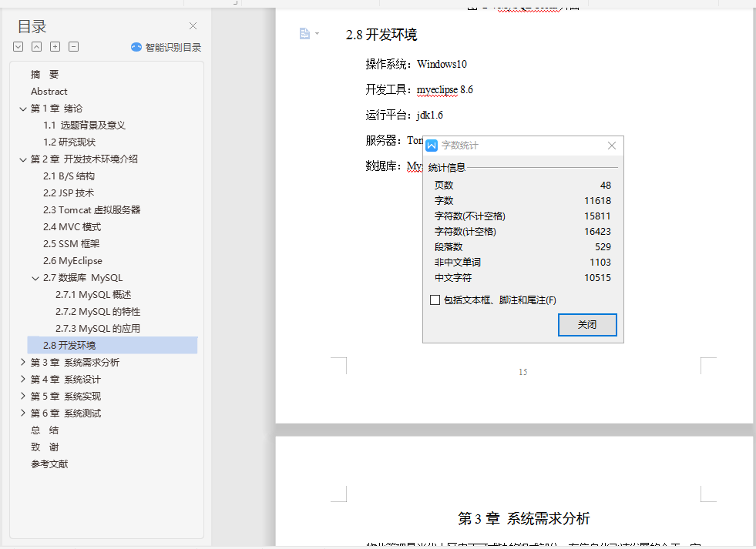Select 2.7.2 MySQL 的特性 entry
This screenshot has width=756, height=549.
point(97,312)
